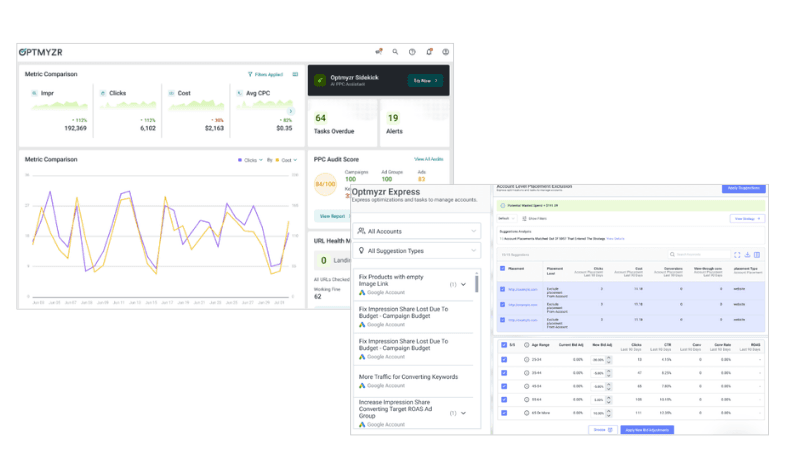
Task: Select the first Fix Impression Share Lost suggestion
Action: [x=414, y=316]
